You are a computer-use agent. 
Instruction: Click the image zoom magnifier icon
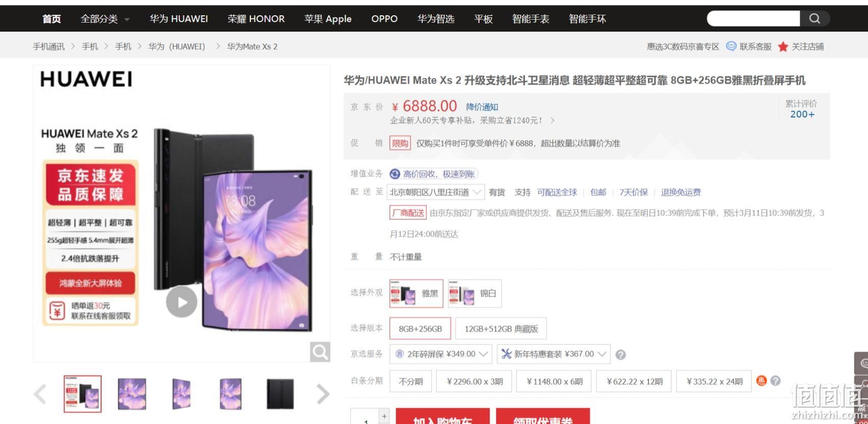[320, 352]
